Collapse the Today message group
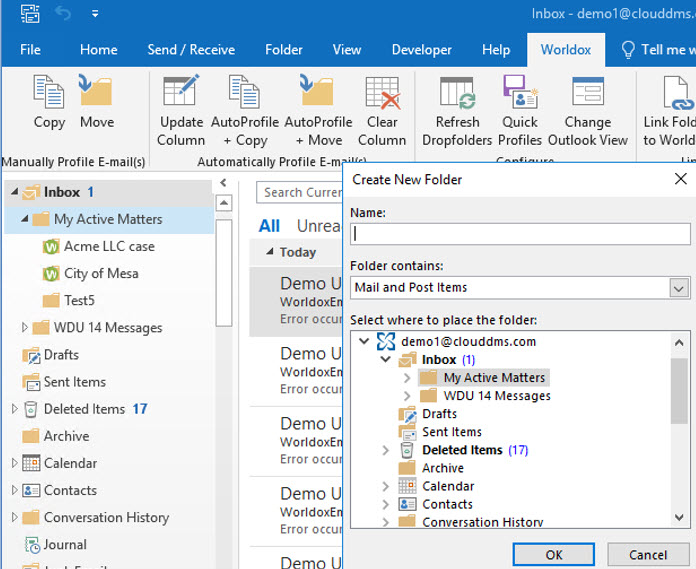696x569 pixels. (x=269, y=252)
